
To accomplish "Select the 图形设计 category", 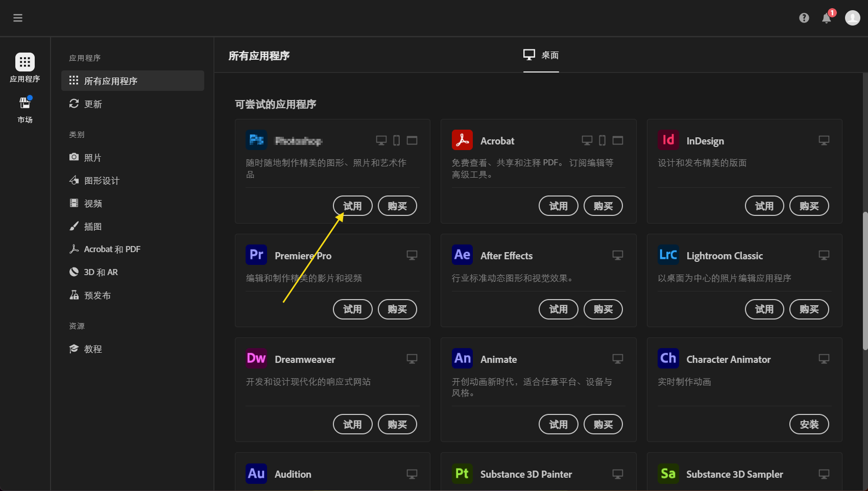I will [101, 180].
